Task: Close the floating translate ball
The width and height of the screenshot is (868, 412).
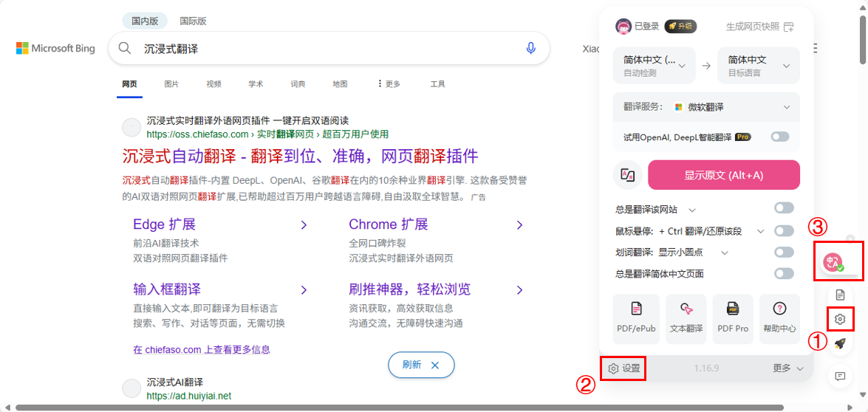Action: 850,238
